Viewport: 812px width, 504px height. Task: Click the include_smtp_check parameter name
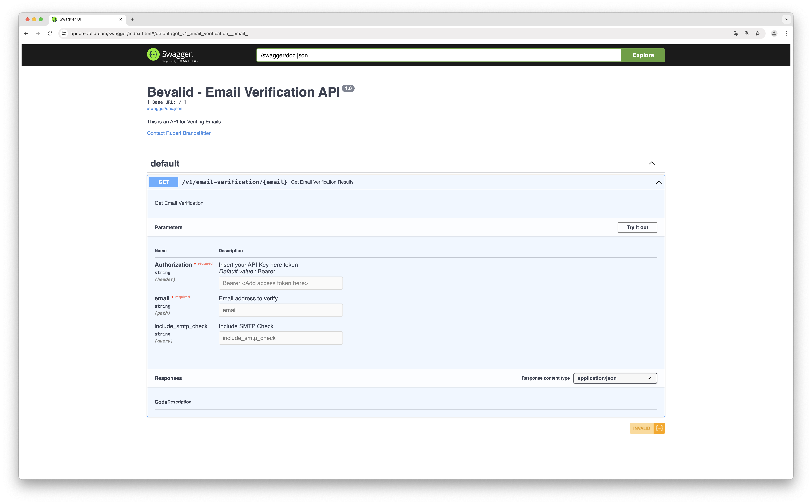[181, 326]
